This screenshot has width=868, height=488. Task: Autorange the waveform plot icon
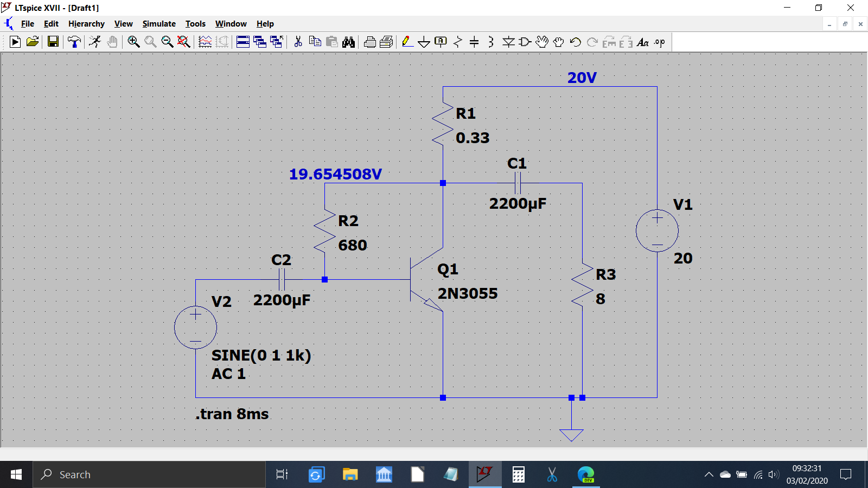pos(205,42)
